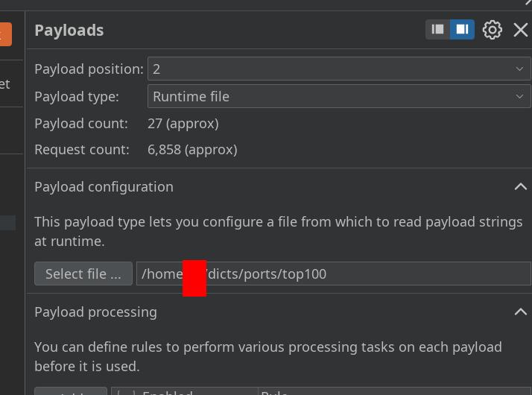The width and height of the screenshot is (532, 395).
Task: Click the Select file button
Action: pos(83,274)
